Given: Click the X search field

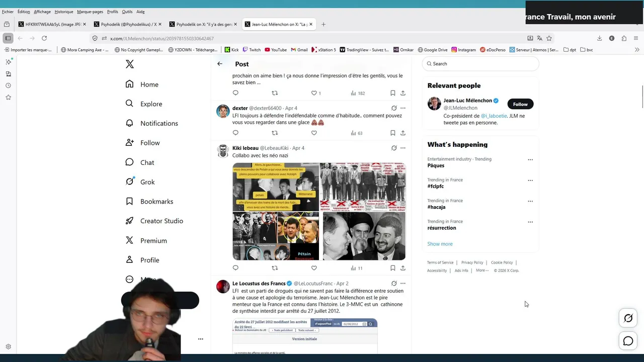Looking at the screenshot, I should point(480,64).
